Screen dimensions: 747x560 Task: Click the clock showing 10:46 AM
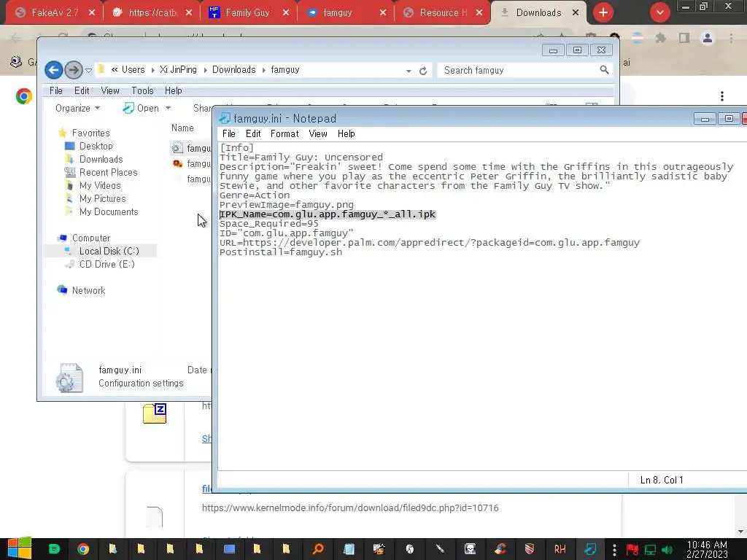pyautogui.click(x=707, y=545)
